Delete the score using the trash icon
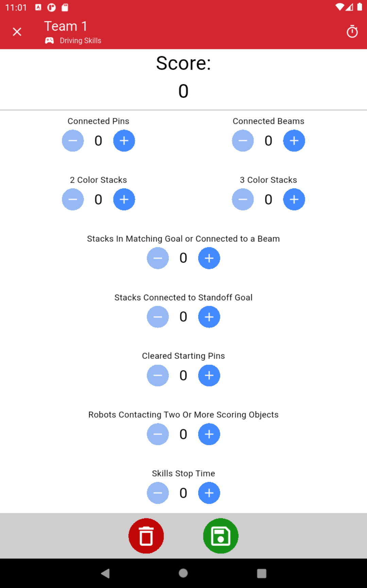Image resolution: width=367 pixels, height=588 pixels. click(x=146, y=536)
